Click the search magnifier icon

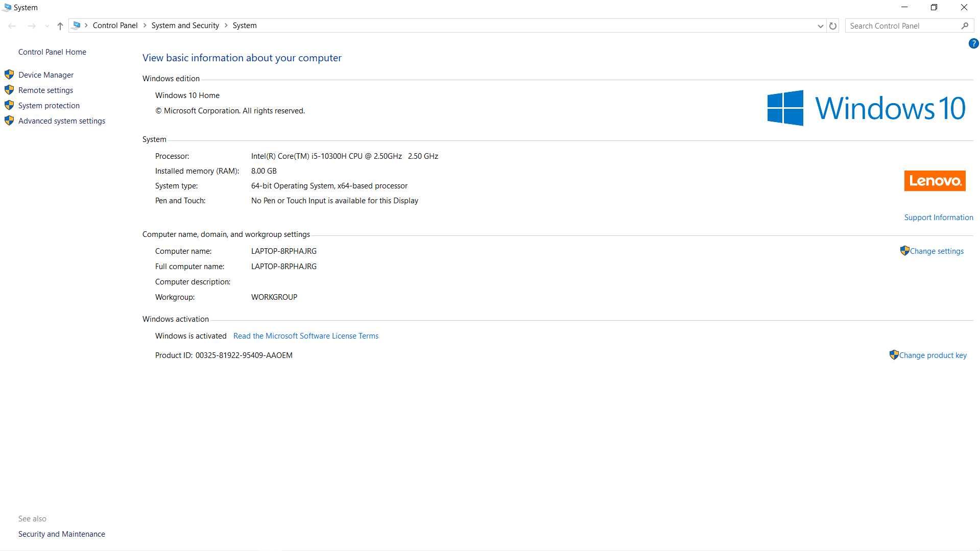click(965, 26)
